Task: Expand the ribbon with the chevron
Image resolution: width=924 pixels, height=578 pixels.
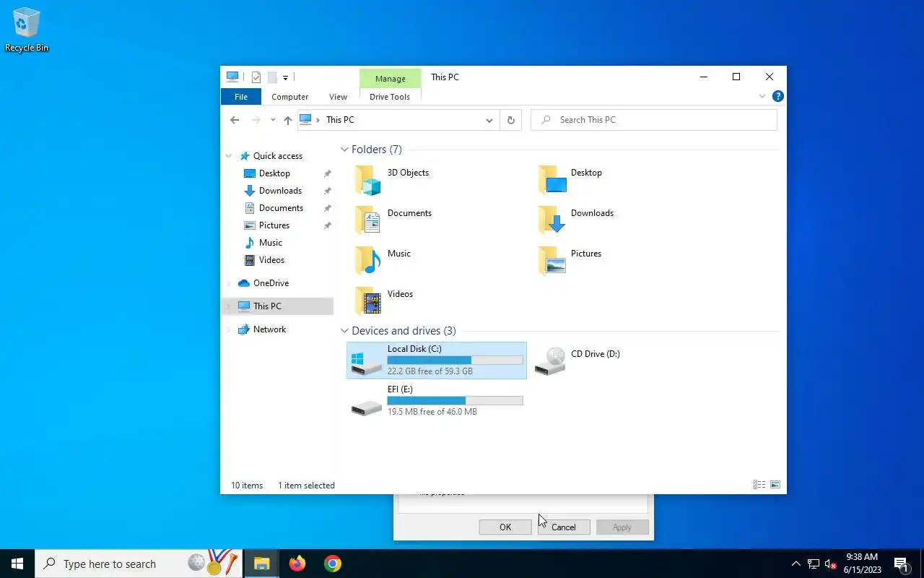Action: click(762, 96)
